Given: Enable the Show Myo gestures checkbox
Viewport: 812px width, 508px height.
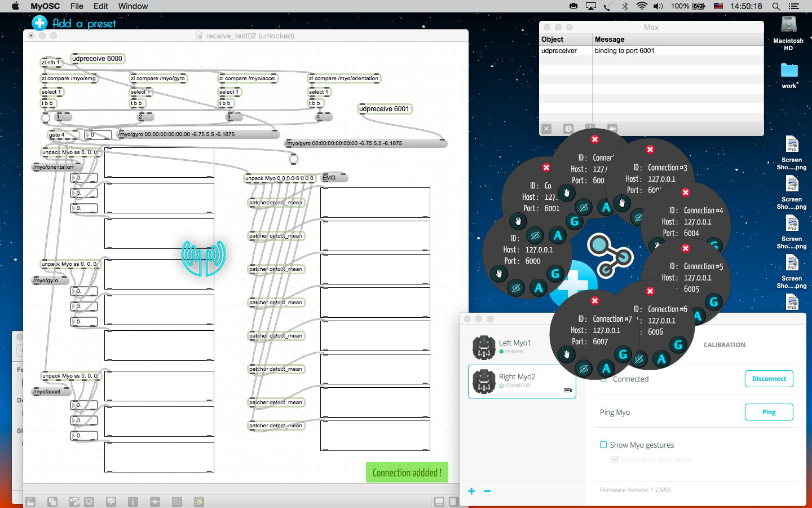Looking at the screenshot, I should (603, 445).
